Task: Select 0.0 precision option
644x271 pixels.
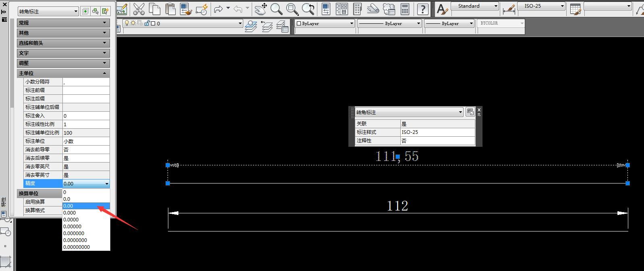Action: pyautogui.click(x=67, y=199)
